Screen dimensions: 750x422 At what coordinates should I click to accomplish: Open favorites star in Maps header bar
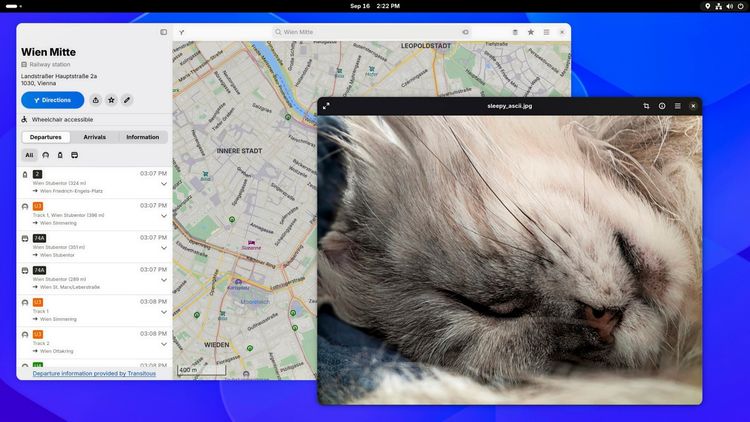pos(531,32)
